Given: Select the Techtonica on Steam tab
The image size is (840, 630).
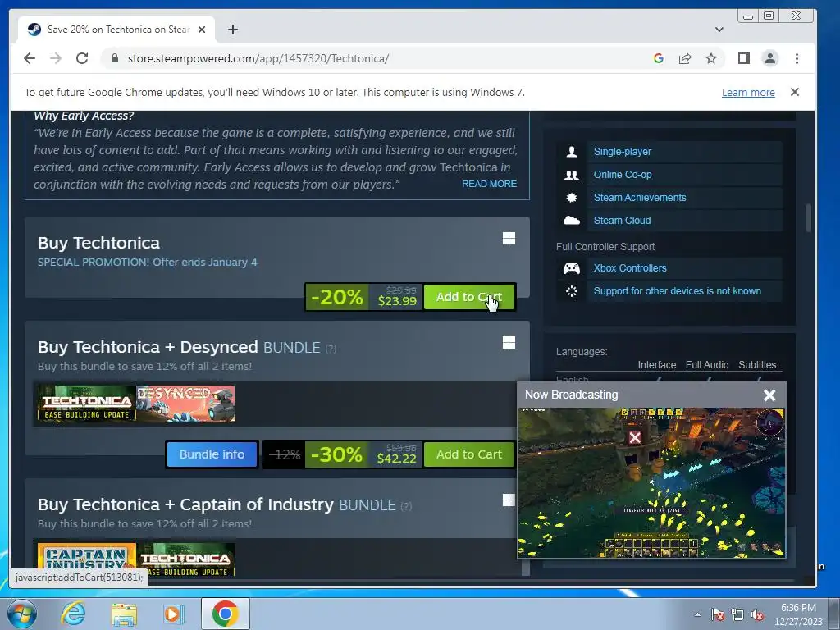Looking at the screenshot, I should click(116, 30).
